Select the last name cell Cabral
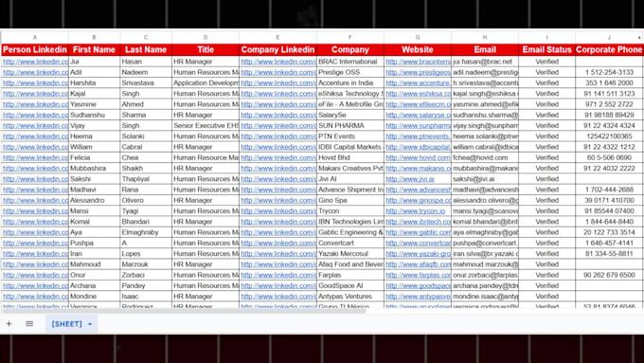 (x=146, y=147)
